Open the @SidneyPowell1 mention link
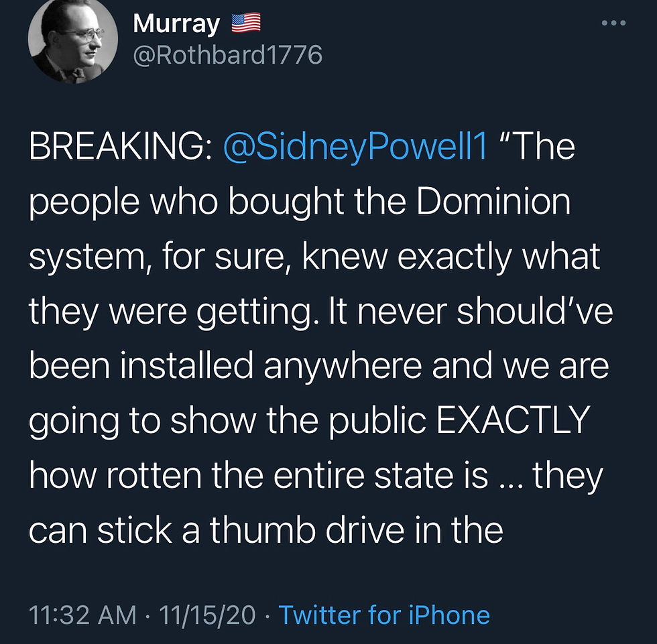Viewport: 657px width, 644px height. pyautogui.click(x=355, y=149)
